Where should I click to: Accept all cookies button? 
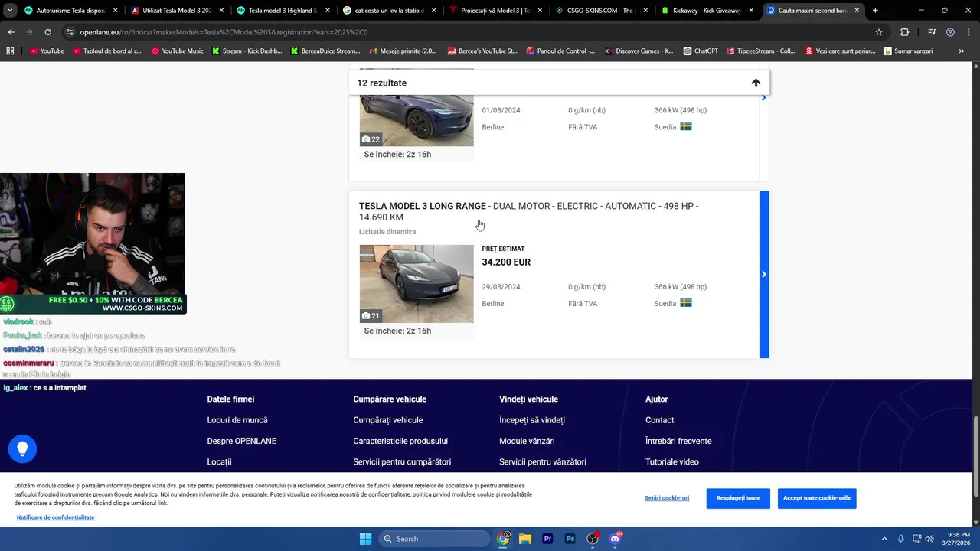click(x=817, y=498)
